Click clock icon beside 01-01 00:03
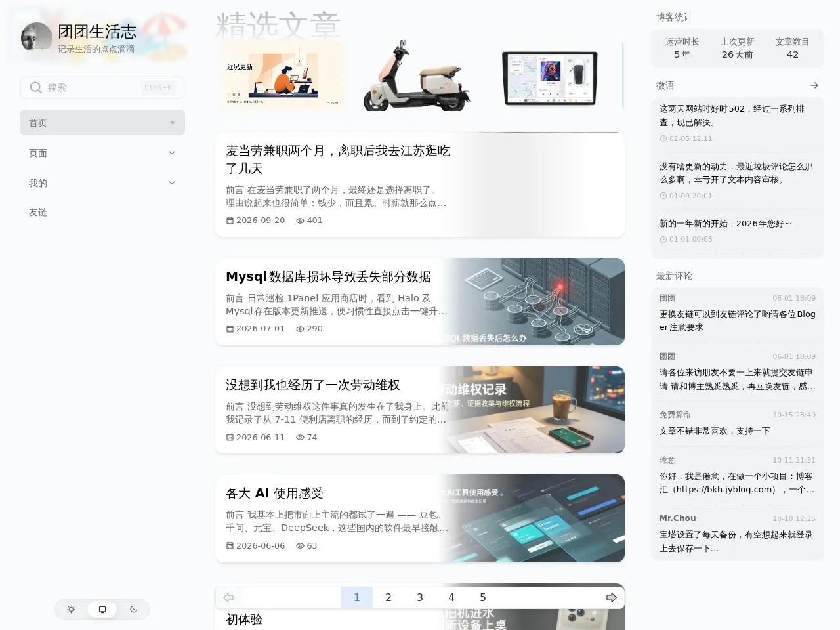840x630 pixels. [663, 239]
